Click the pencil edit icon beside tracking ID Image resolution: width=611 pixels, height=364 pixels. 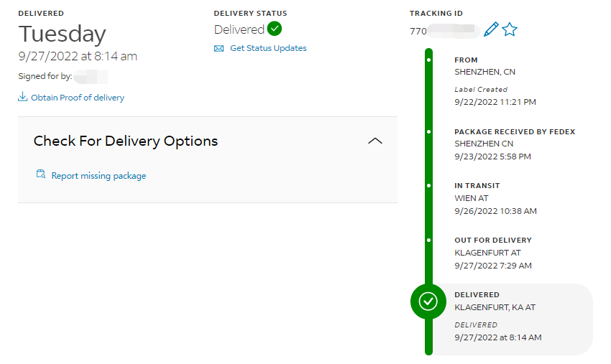click(491, 29)
